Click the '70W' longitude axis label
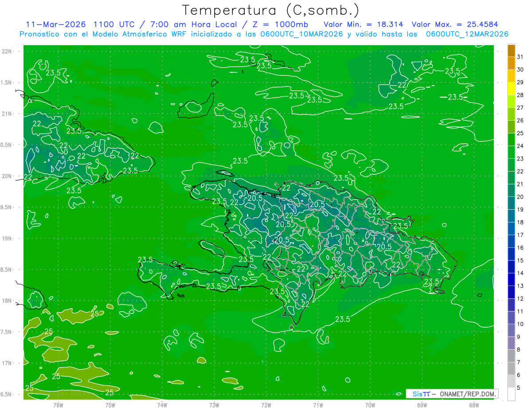Image resolution: width=532 pixels, height=411 pixels. pyautogui.click(x=370, y=405)
